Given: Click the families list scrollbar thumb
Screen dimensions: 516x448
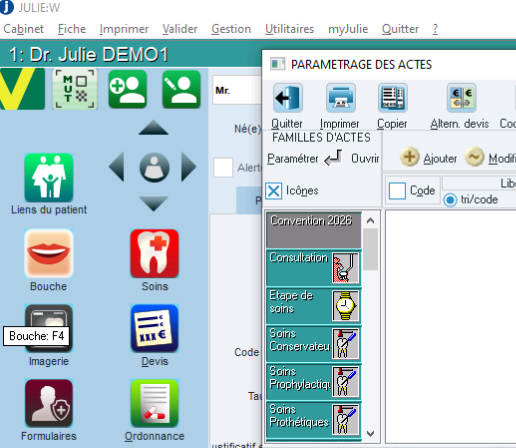Looking at the screenshot, I should (x=370, y=249).
